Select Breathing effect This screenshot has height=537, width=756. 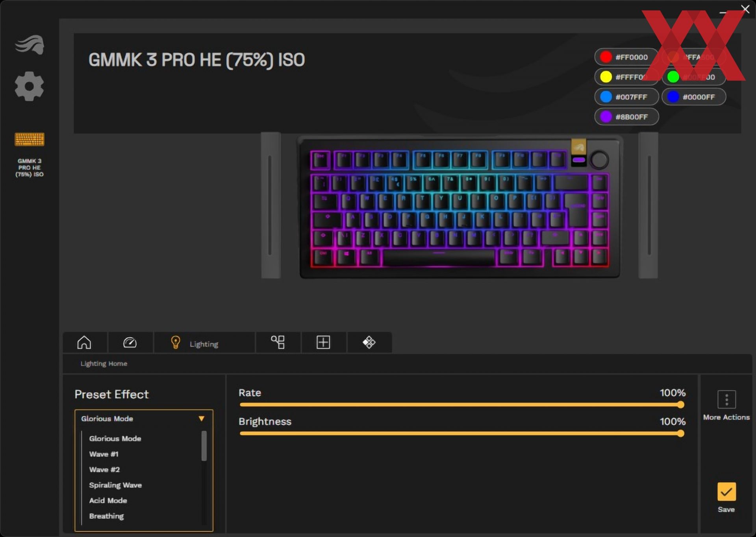[x=106, y=516]
